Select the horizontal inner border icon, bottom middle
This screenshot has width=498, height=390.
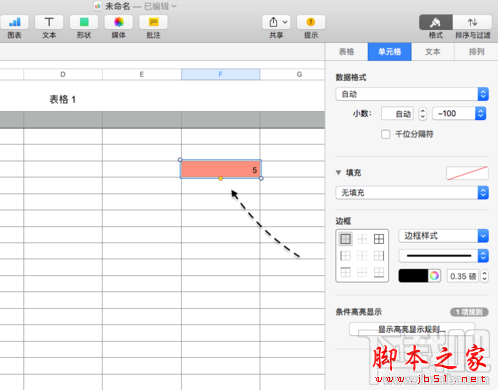pos(362,272)
